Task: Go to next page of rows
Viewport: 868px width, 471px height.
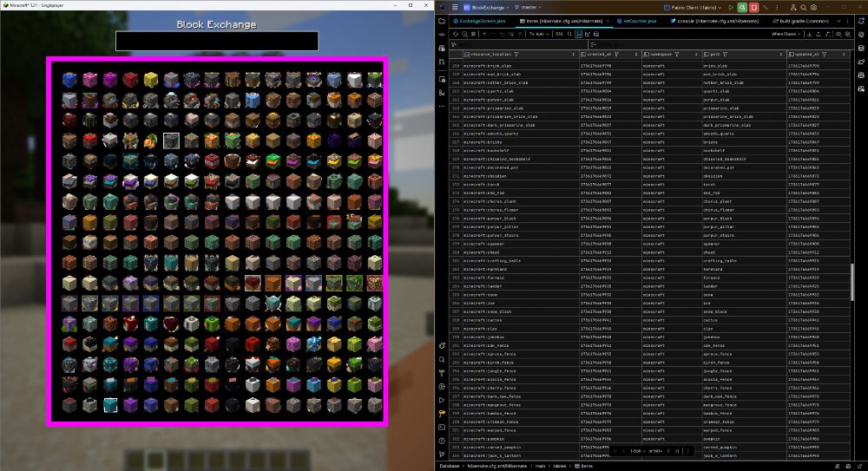Action: (x=668, y=451)
